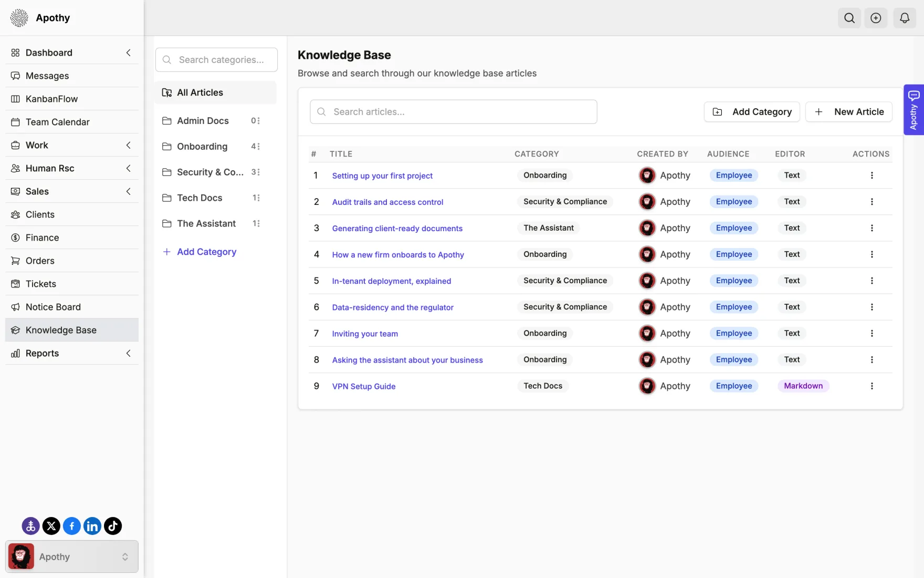
Task: Open the Apothy account switcher dropdown
Action: click(72, 556)
